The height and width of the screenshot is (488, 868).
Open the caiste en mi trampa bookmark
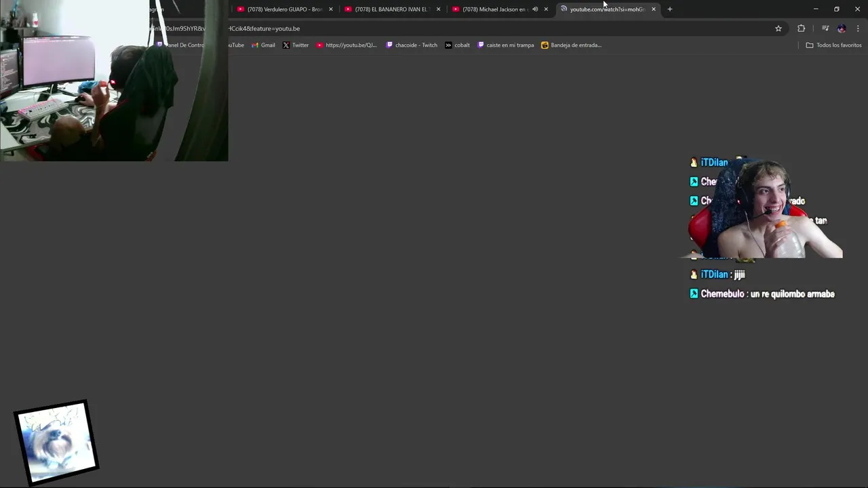point(506,45)
